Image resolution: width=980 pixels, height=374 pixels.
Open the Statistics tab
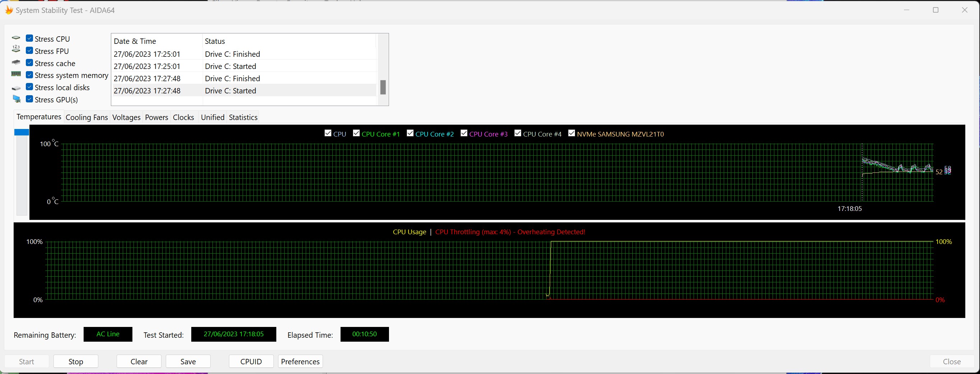coord(243,117)
